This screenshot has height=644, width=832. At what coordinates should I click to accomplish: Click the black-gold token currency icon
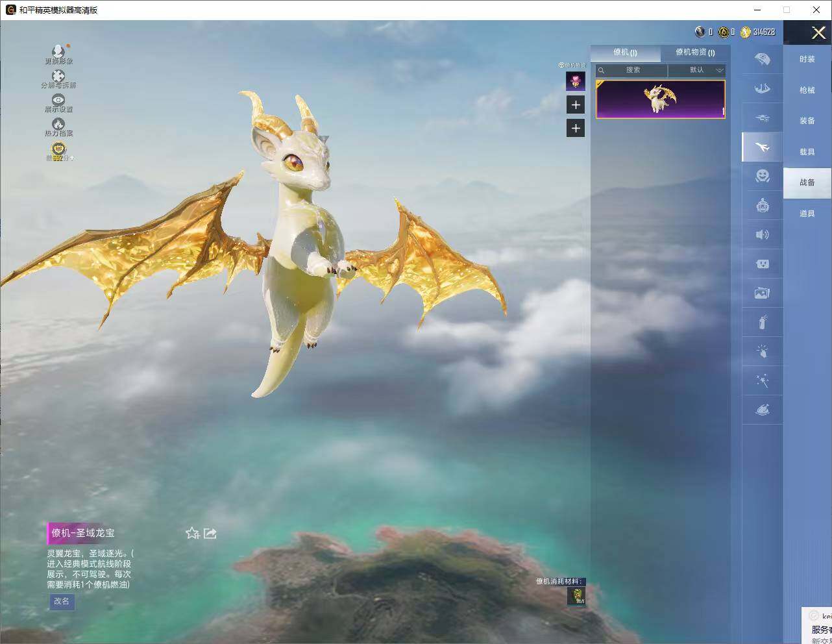point(723,32)
